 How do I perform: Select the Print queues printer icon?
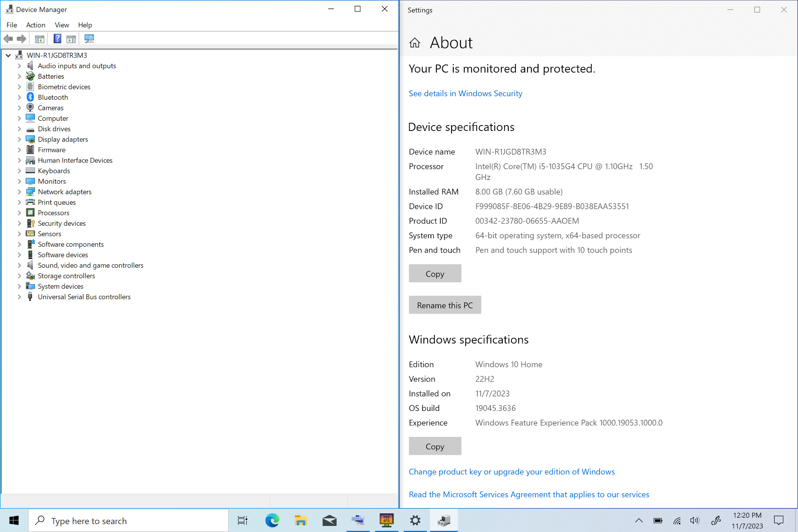[x=30, y=202]
